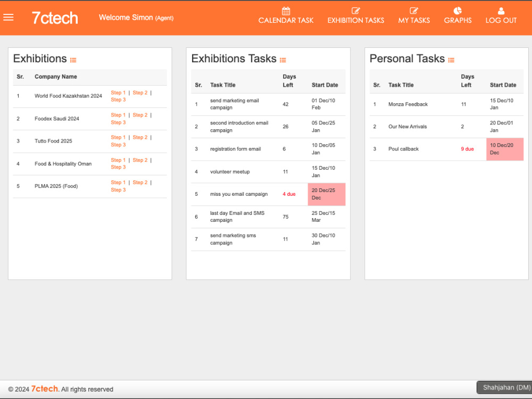Screen dimensions: 532x399
Task: Open EXHIBITION TASKS menu item
Action: [x=356, y=20]
